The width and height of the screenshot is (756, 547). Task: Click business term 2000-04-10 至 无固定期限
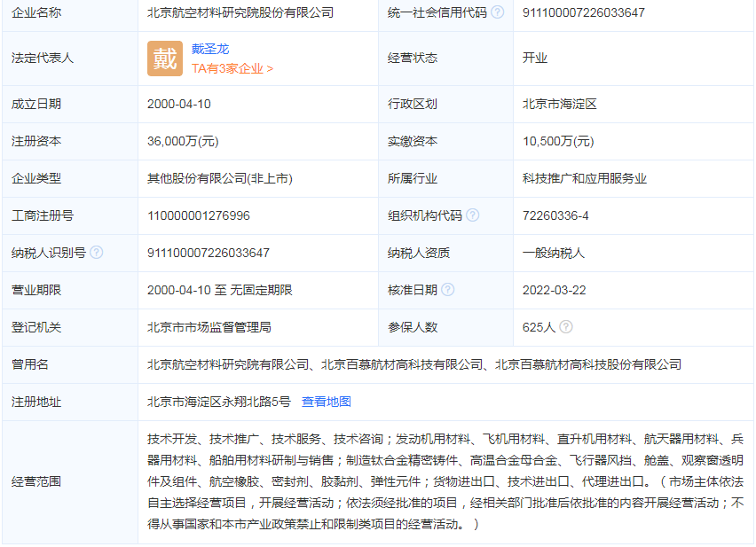pyautogui.click(x=220, y=291)
